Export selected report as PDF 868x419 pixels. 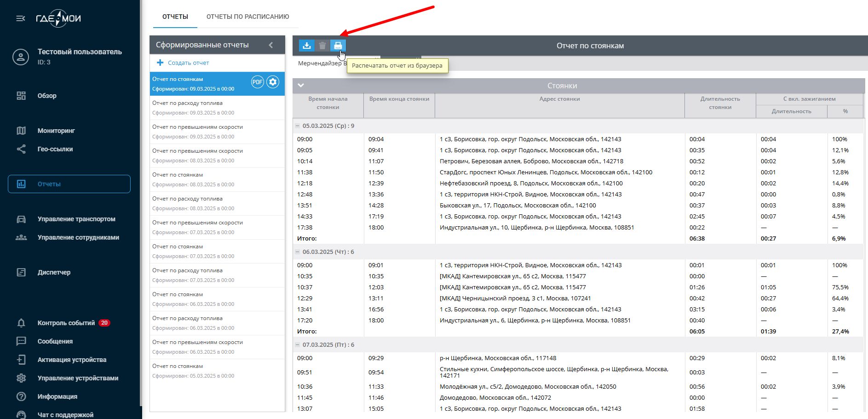tap(257, 82)
